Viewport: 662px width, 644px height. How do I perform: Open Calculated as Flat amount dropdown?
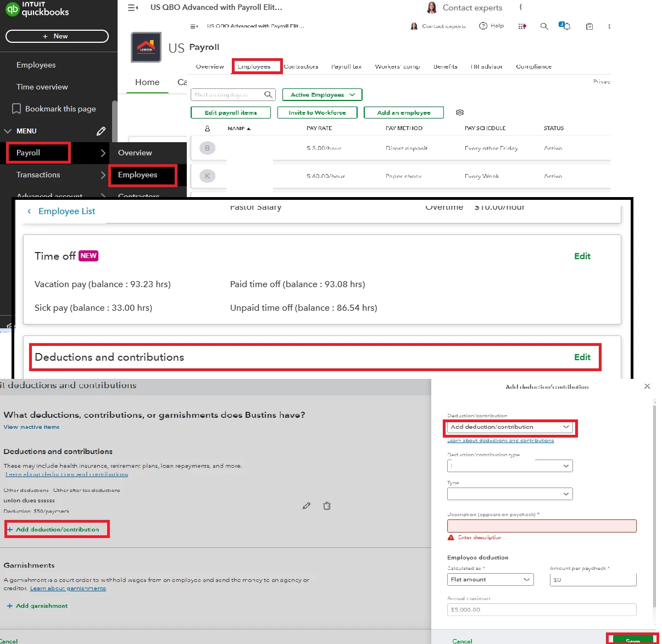(x=490, y=580)
